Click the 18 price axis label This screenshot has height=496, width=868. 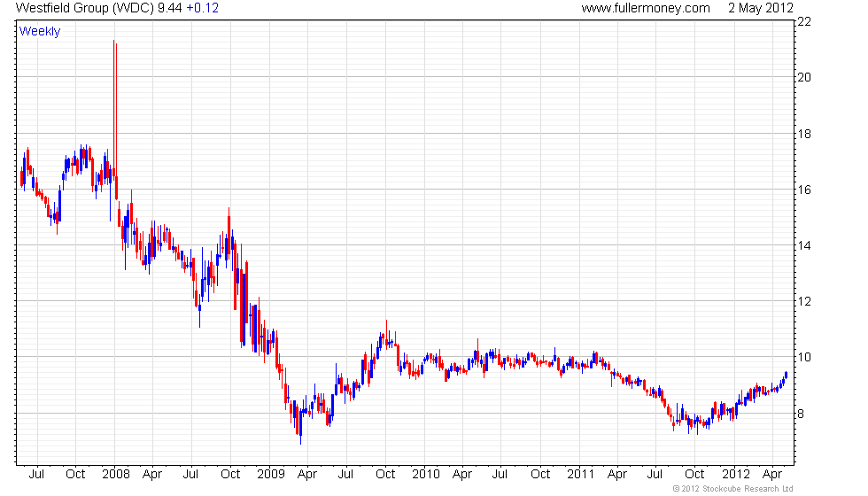point(804,134)
